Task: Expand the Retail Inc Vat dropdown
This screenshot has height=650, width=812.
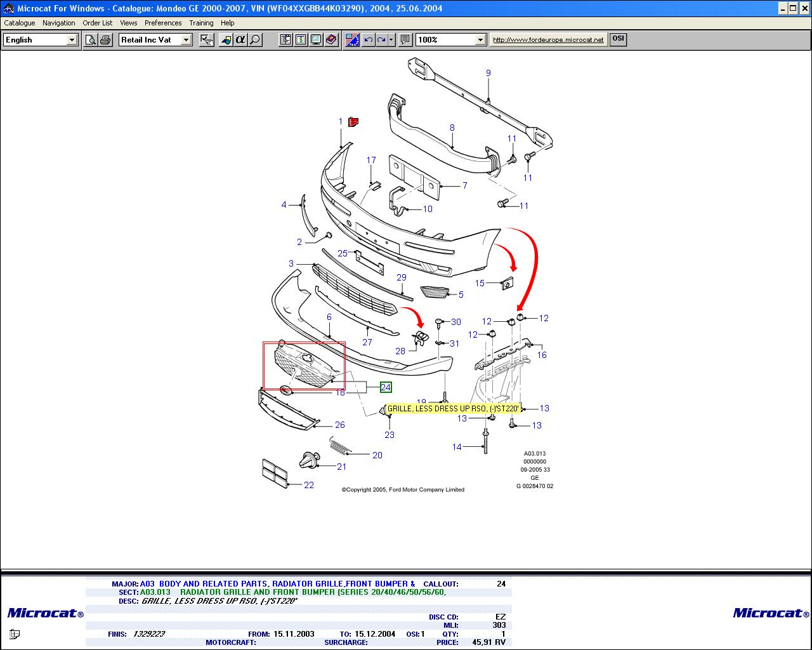Action: pyautogui.click(x=186, y=40)
